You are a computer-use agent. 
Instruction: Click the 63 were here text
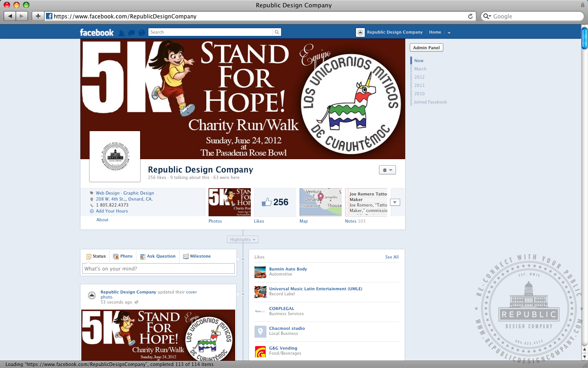point(226,178)
